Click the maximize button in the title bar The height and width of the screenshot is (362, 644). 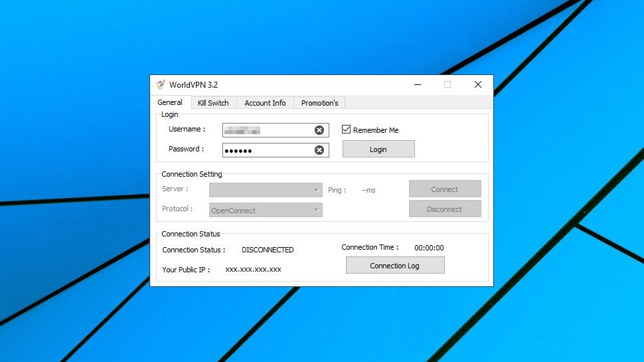pyautogui.click(x=447, y=84)
